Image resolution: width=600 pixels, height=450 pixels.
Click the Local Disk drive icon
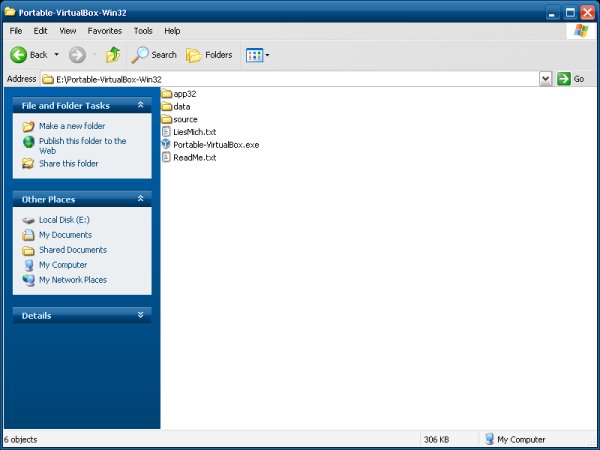click(x=28, y=220)
